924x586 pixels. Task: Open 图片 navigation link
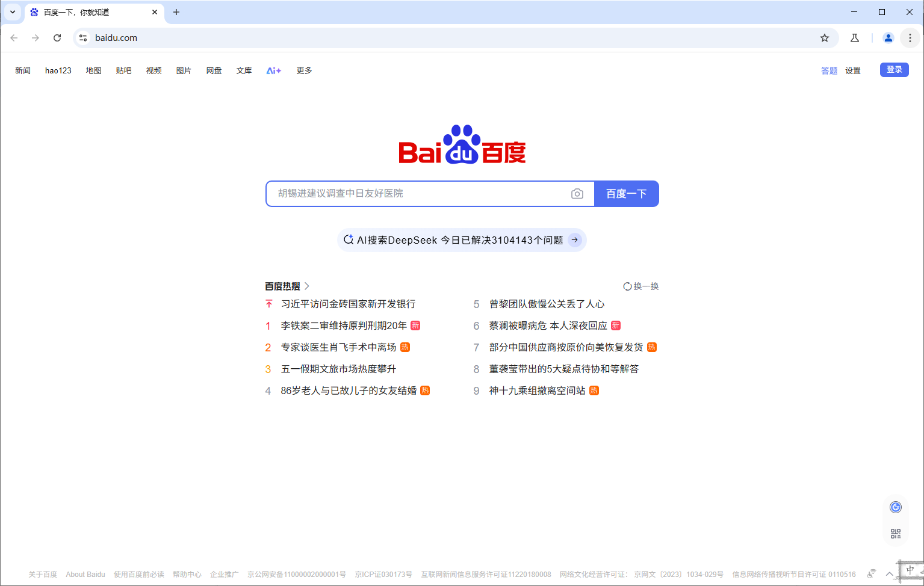pos(184,70)
